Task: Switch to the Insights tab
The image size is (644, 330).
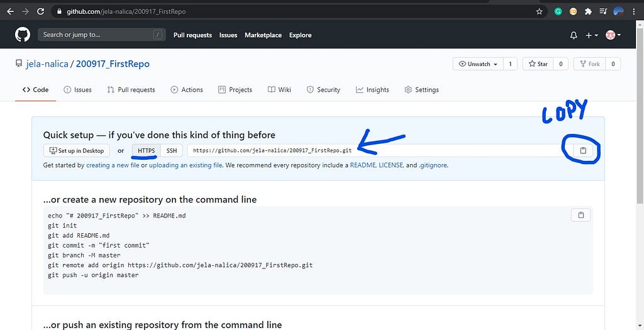Action: pos(372,90)
